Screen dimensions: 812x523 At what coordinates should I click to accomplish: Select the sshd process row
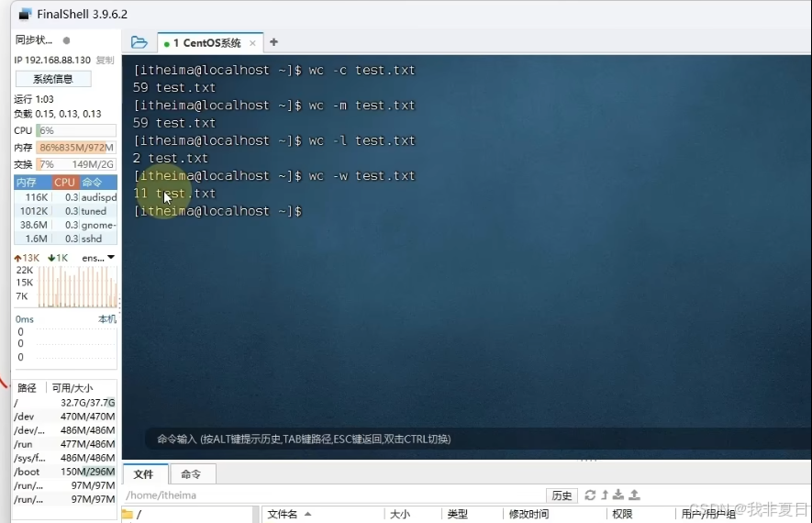[x=65, y=239]
